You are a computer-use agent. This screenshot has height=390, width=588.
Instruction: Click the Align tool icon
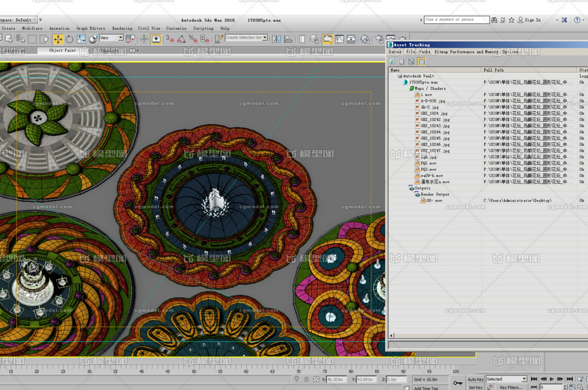(288, 39)
